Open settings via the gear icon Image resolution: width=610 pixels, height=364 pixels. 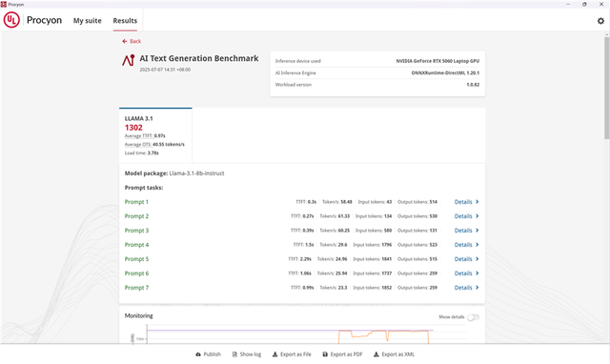600,21
